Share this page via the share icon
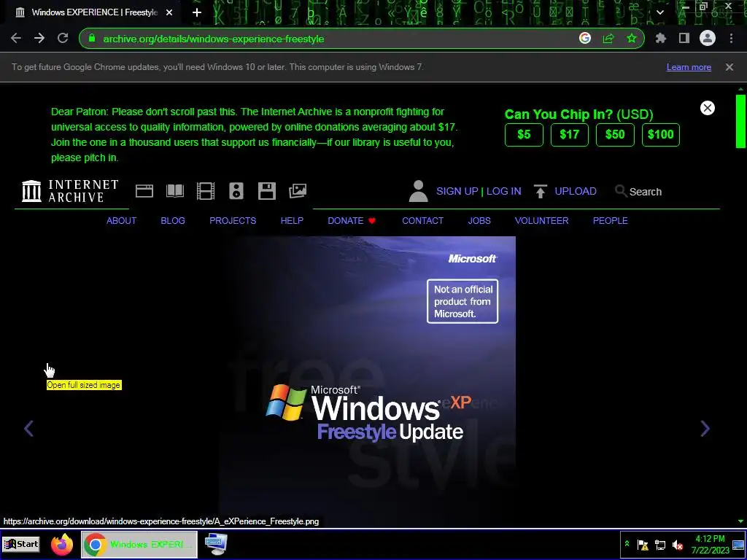Screen dimensions: 747x560 click(x=608, y=39)
